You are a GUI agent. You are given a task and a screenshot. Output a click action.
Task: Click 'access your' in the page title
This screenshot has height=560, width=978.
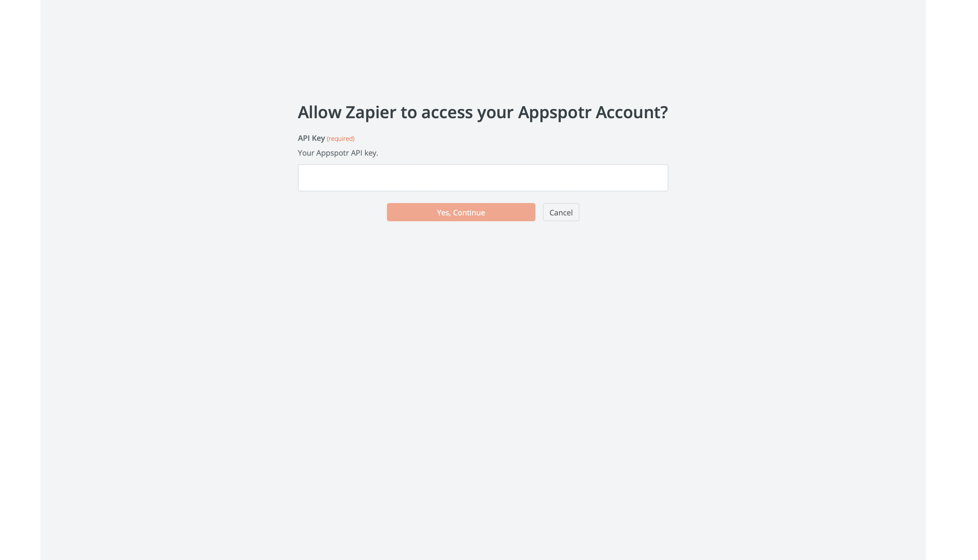click(467, 113)
